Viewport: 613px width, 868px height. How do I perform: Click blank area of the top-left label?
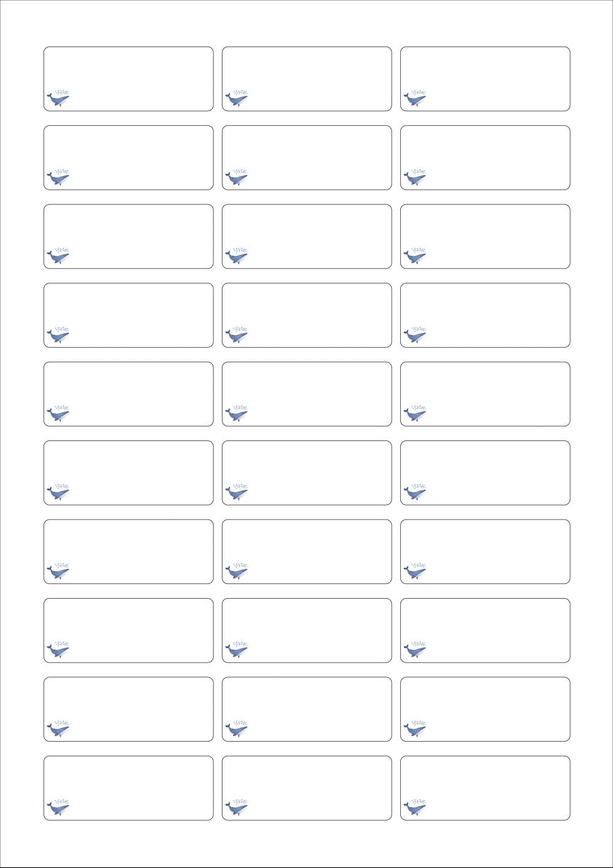[x=129, y=79]
